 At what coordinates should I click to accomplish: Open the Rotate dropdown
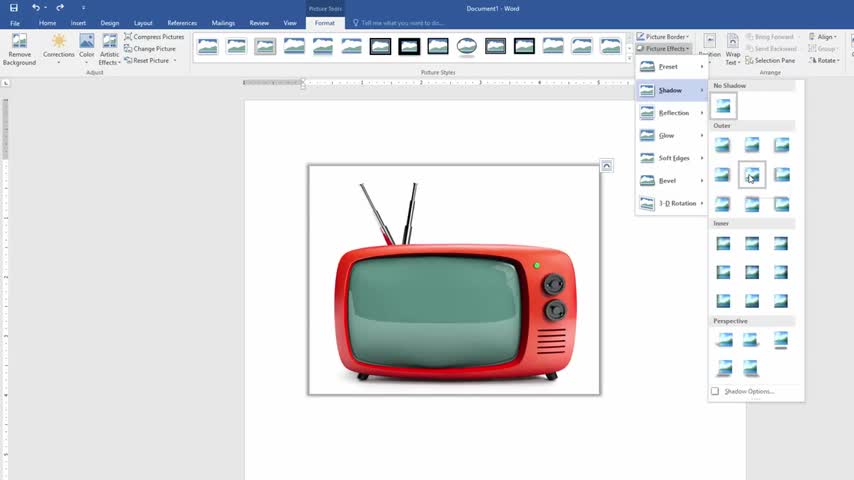pos(825,60)
